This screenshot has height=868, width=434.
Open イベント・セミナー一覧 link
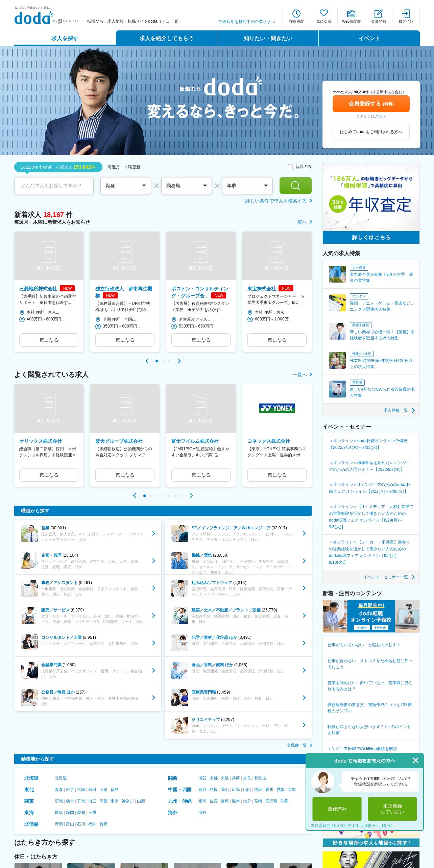tap(389, 577)
